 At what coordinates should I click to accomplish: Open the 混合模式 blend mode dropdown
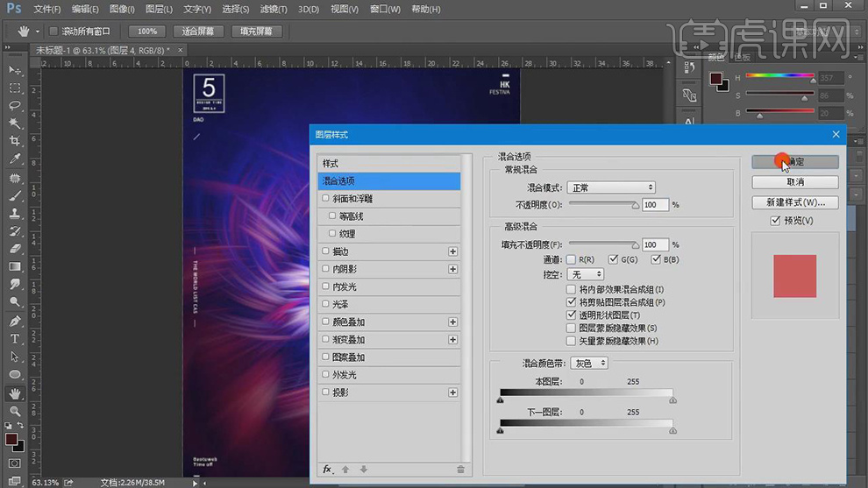[x=610, y=187]
